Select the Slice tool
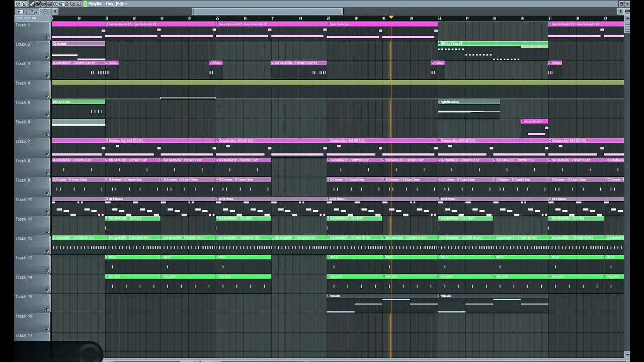 click(x=61, y=4)
